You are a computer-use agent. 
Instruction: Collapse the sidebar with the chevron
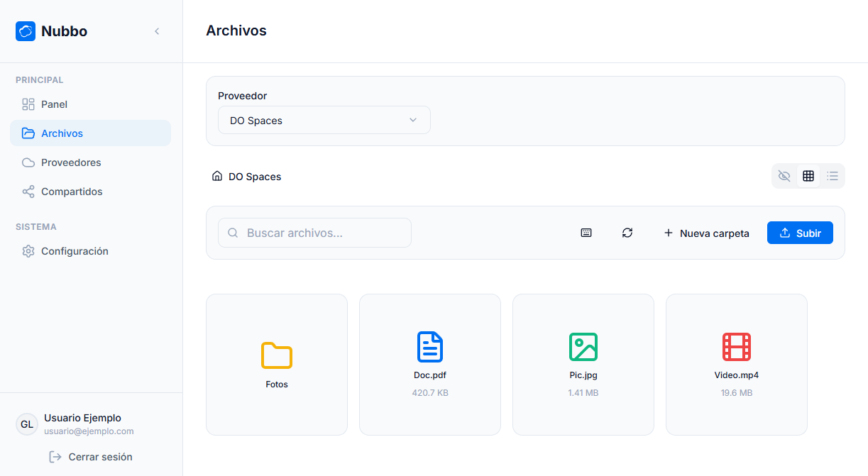point(157,31)
